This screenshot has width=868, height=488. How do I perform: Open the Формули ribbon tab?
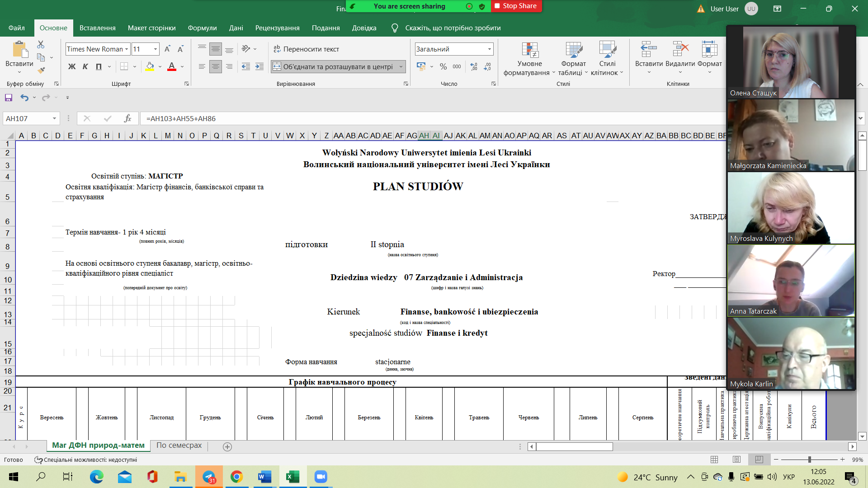[x=202, y=28]
